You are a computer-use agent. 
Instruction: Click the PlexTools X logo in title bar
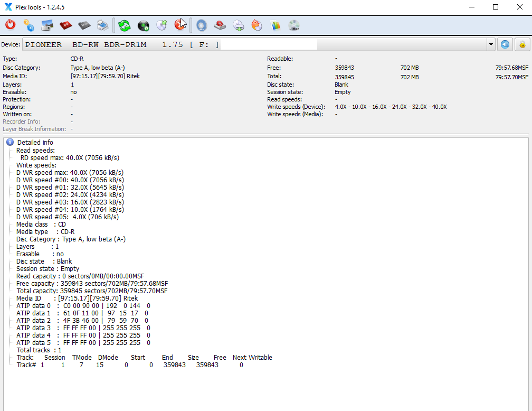coord(8,7)
